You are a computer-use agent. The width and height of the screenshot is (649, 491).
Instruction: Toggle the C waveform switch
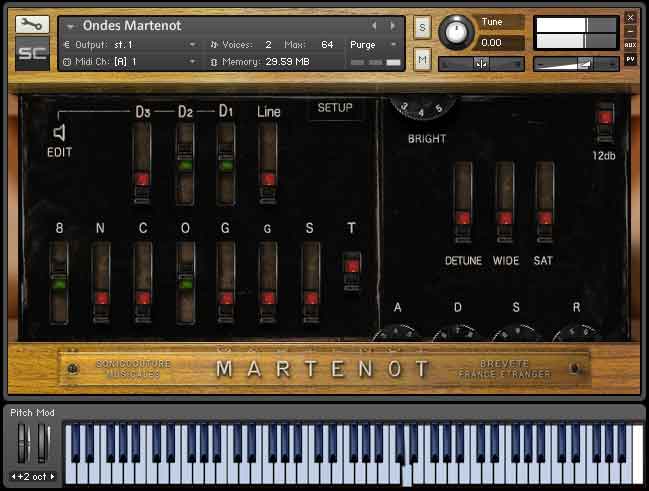(x=143, y=282)
